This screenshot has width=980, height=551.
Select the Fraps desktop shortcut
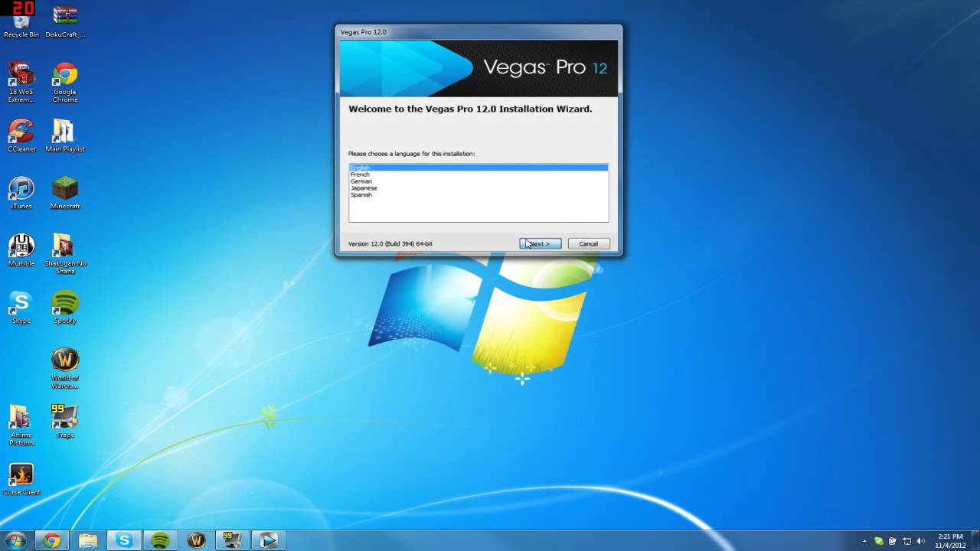click(65, 422)
